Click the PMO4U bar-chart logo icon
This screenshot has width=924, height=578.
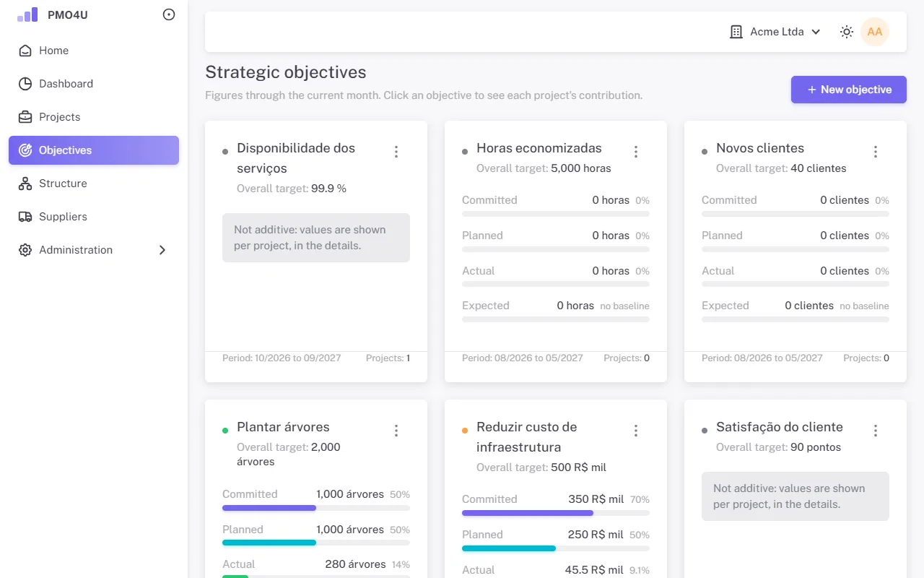[27, 14]
